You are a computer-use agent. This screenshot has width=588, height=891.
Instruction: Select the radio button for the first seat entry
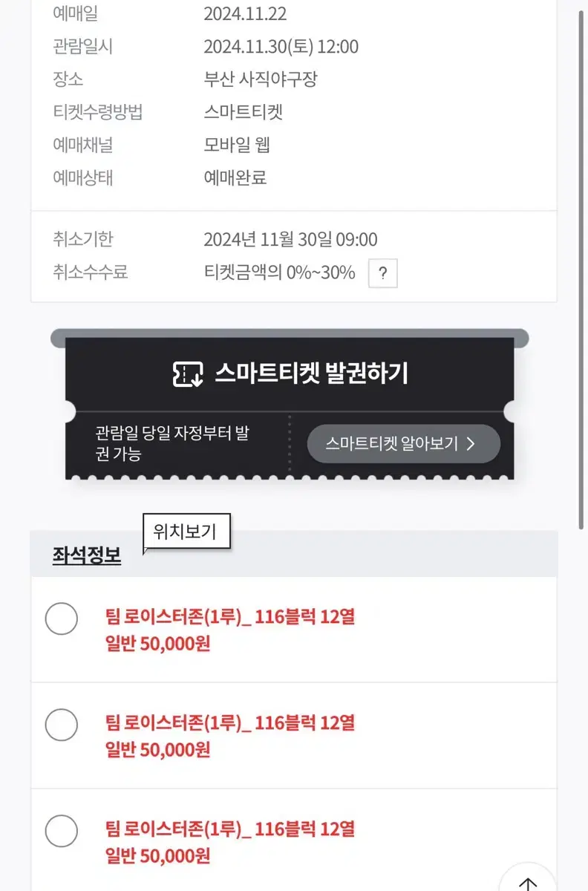[62, 619]
